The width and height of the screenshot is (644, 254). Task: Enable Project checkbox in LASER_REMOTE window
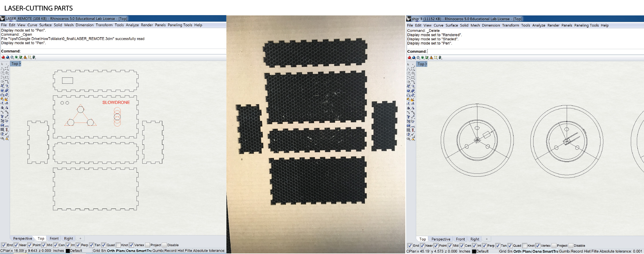[x=148, y=245]
